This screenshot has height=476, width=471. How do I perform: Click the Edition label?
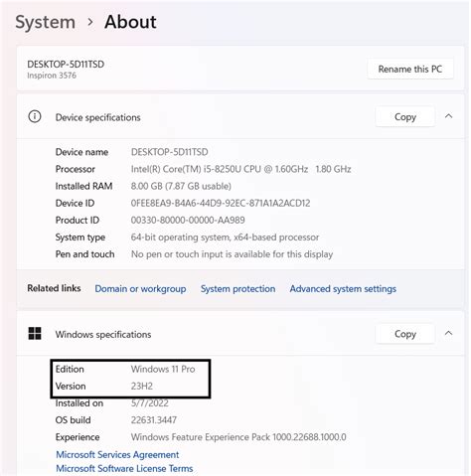point(70,369)
